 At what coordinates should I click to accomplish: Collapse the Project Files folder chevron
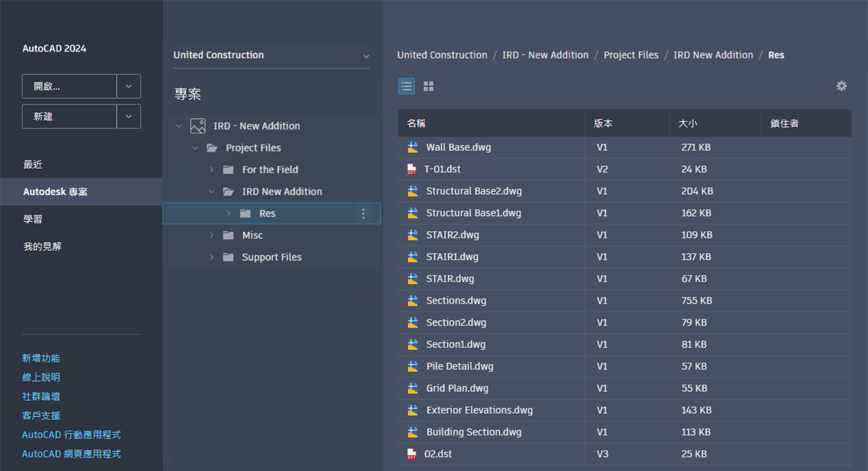point(195,147)
